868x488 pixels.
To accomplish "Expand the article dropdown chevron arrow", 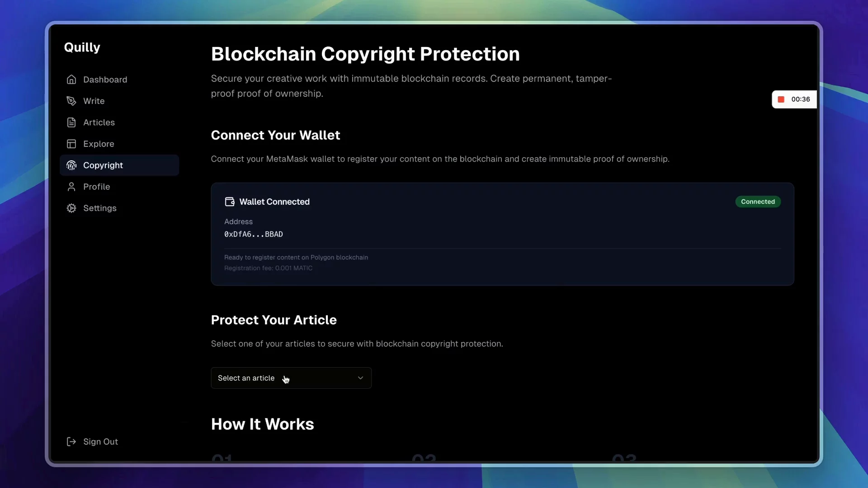I will click(x=360, y=378).
